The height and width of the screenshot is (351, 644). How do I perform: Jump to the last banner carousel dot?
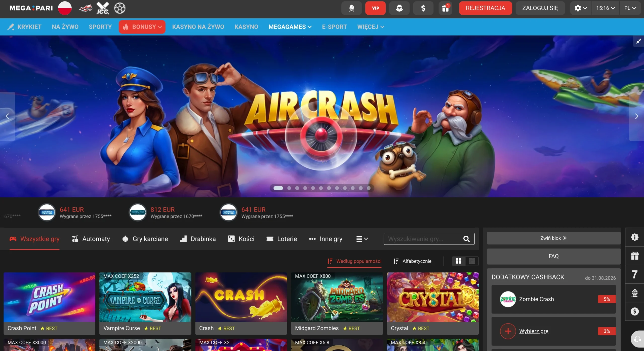coord(369,188)
